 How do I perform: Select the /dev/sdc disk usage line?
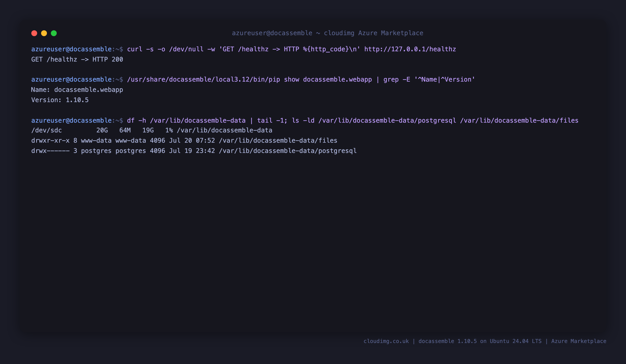[152, 130]
